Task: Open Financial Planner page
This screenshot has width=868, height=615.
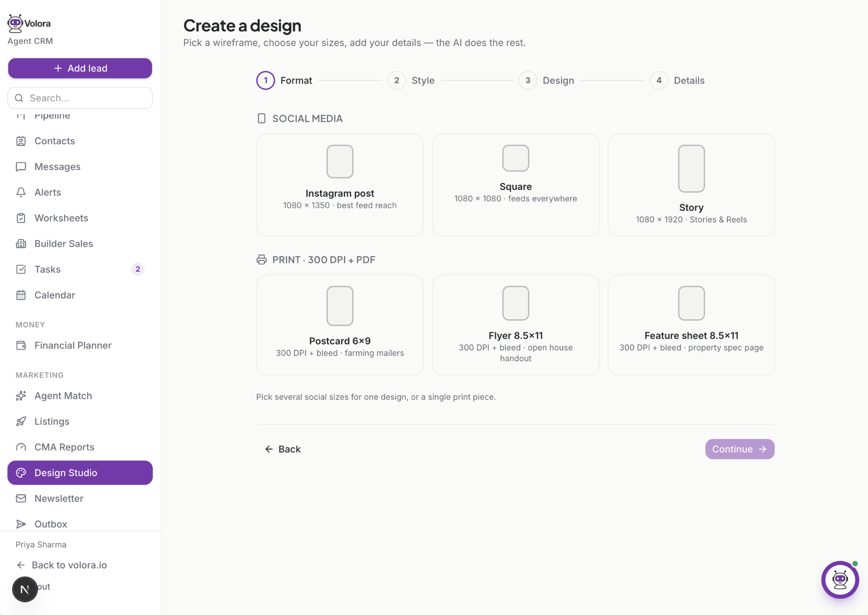Action: (x=80, y=345)
